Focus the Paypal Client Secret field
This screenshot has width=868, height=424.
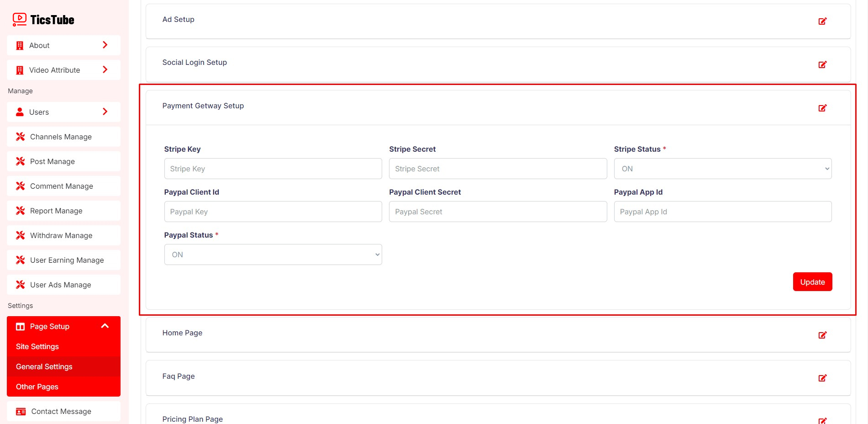pyautogui.click(x=498, y=212)
